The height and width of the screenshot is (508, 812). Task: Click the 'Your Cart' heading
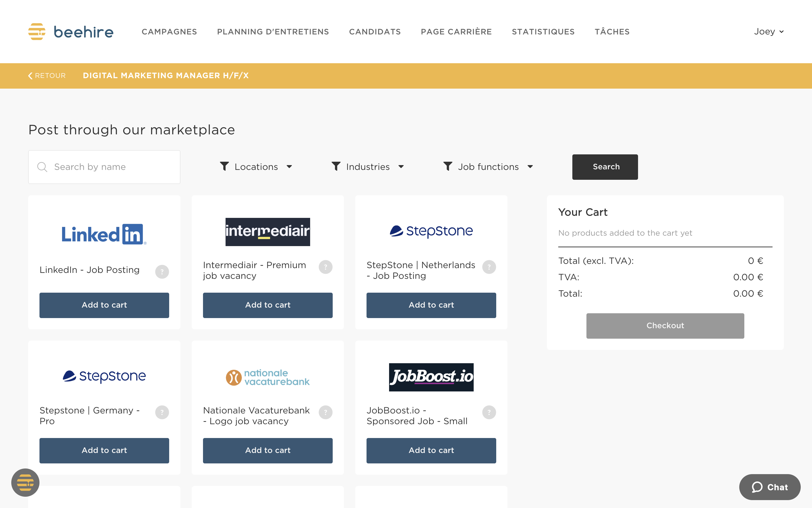583,212
